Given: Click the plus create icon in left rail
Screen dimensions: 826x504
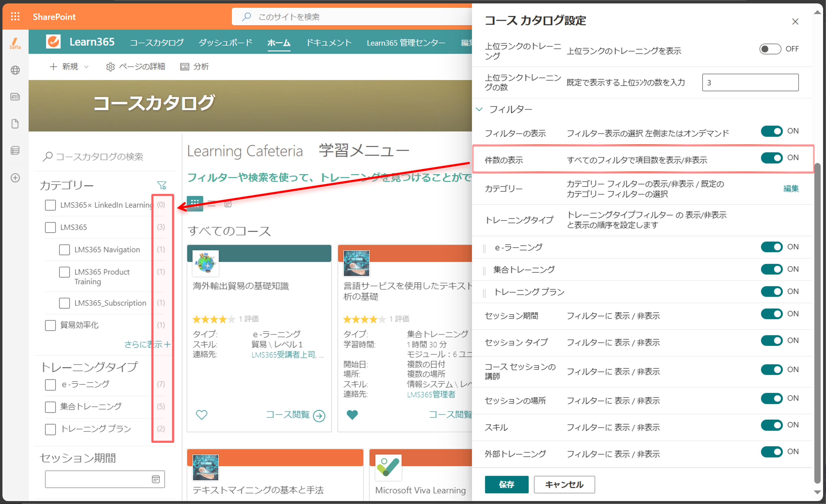Looking at the screenshot, I should click(x=15, y=178).
